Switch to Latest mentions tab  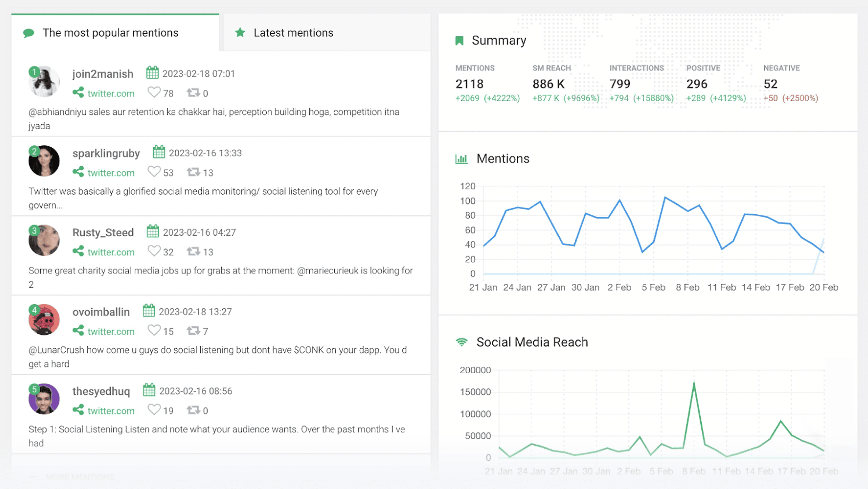point(327,33)
